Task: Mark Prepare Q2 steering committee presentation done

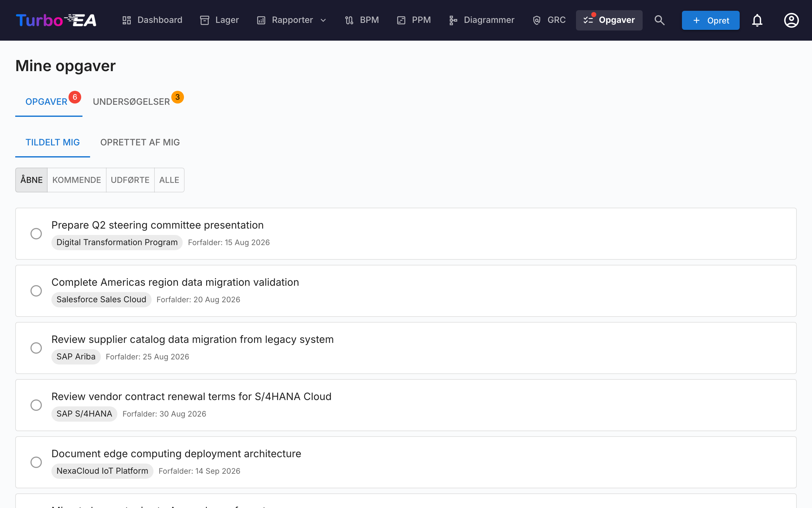Action: point(36,233)
